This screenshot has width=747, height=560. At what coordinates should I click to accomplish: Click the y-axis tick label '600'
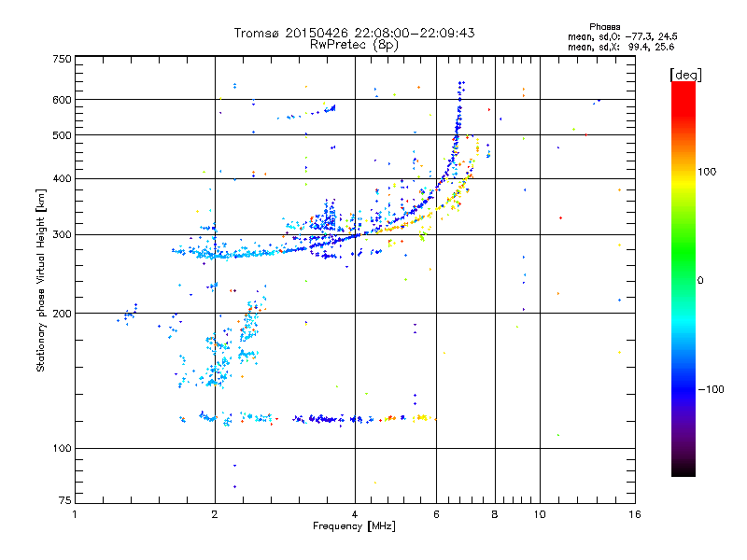tap(62, 100)
